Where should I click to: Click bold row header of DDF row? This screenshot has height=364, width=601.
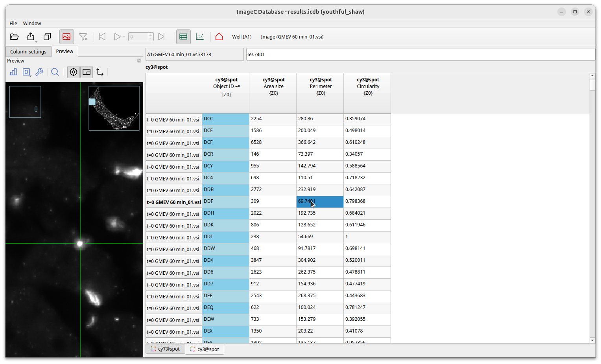pyautogui.click(x=174, y=202)
